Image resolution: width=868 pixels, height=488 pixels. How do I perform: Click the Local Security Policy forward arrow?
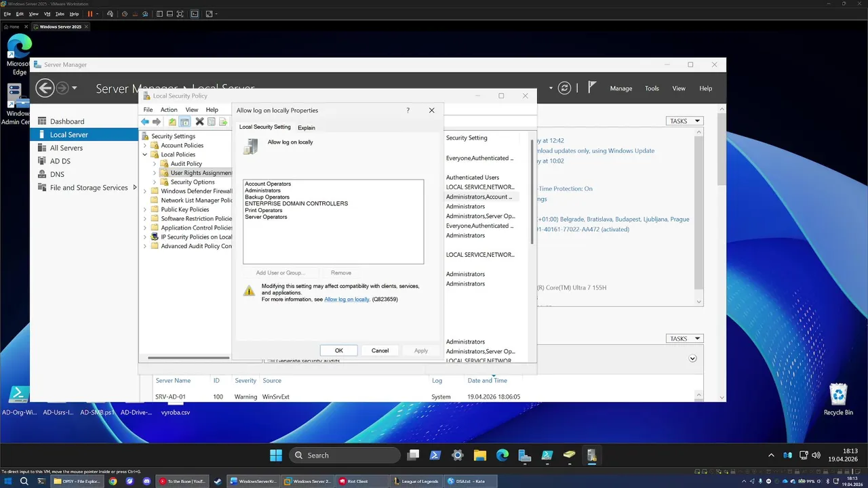click(157, 122)
